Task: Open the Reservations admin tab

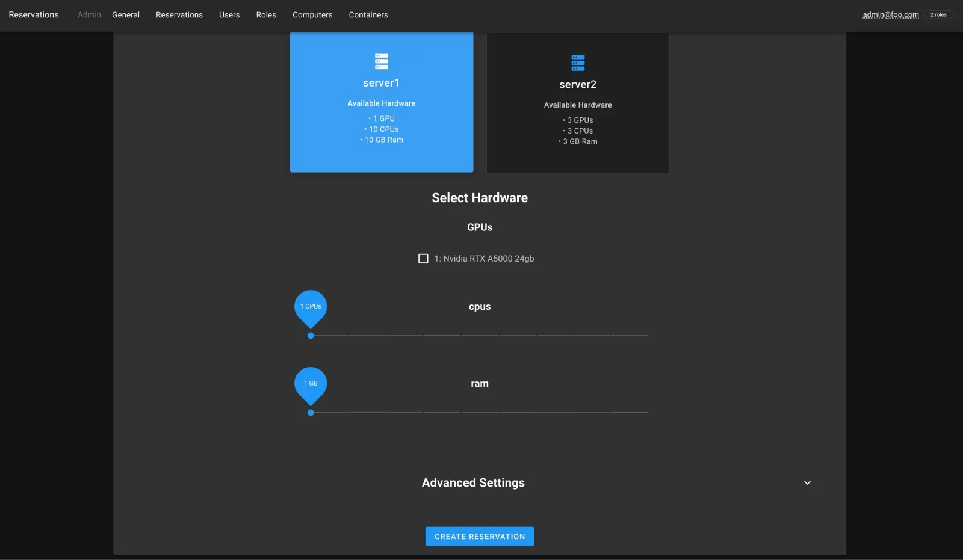Action: point(179,15)
